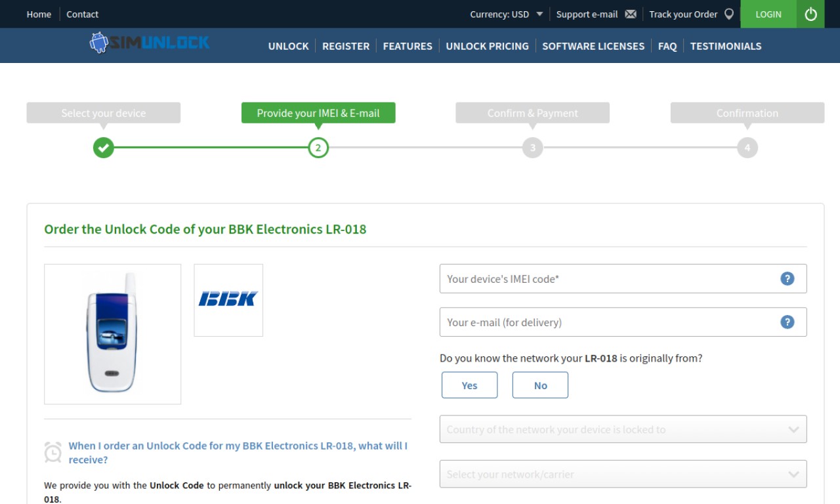Click the power icon beside Login
Image resolution: width=840 pixels, height=504 pixels.
[x=810, y=14]
